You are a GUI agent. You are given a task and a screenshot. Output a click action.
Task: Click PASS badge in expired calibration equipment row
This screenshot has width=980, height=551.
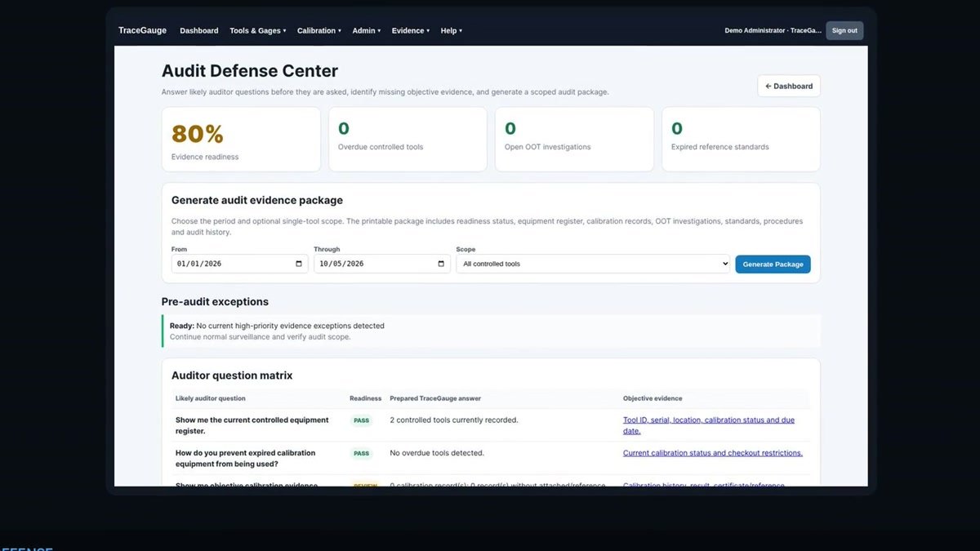point(361,453)
